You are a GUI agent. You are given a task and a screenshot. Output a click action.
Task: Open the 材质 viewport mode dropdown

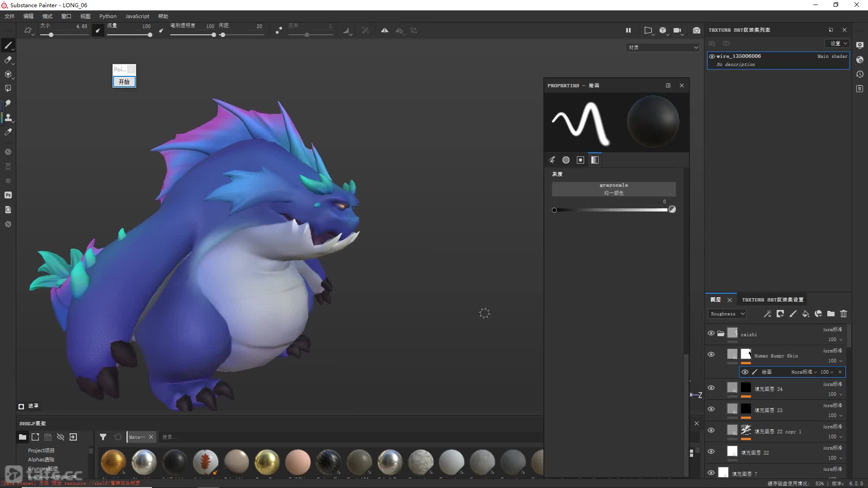pyautogui.click(x=663, y=47)
